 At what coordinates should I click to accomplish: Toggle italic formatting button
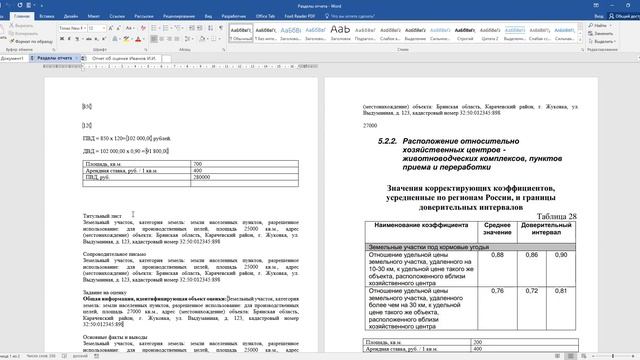tap(69, 39)
